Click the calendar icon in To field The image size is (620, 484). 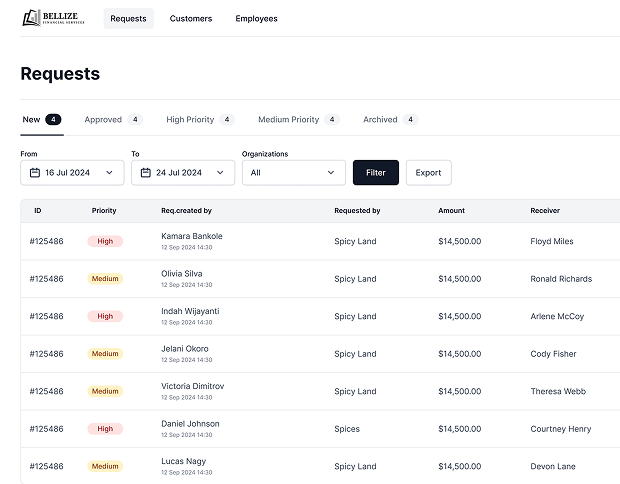(145, 173)
